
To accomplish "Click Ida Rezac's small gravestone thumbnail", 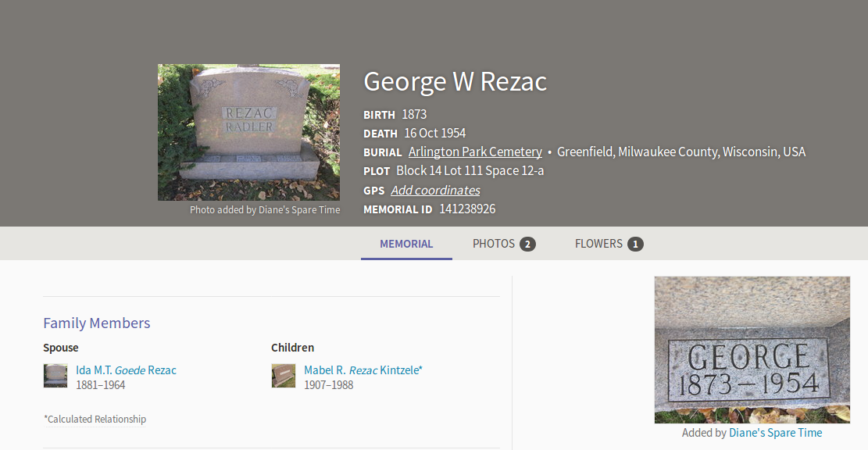I will pyautogui.click(x=55, y=376).
